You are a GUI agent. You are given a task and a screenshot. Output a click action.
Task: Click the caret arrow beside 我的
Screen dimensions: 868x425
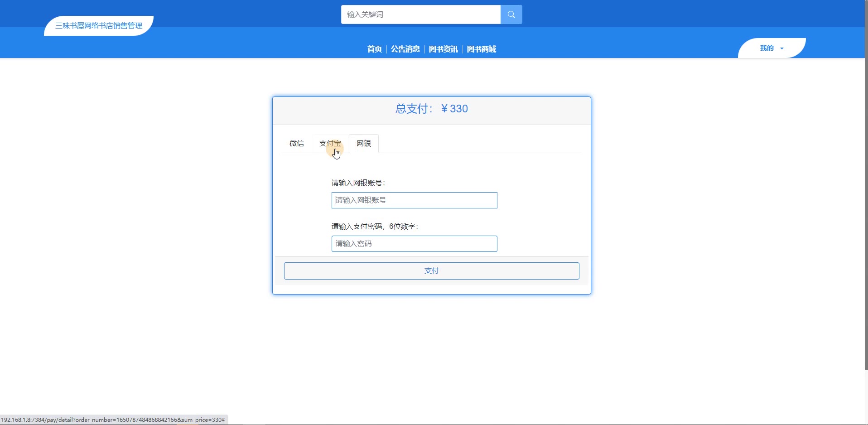(x=782, y=48)
